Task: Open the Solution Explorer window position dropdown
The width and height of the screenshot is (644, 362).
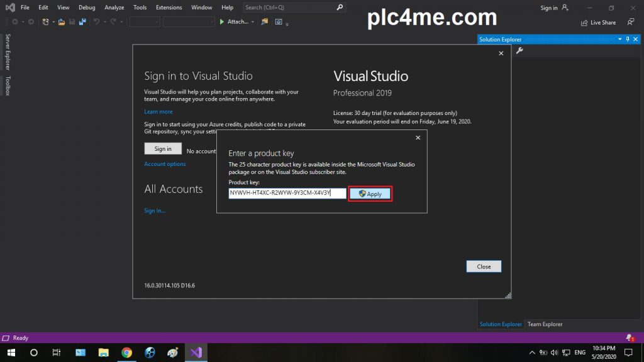Action: [619, 40]
